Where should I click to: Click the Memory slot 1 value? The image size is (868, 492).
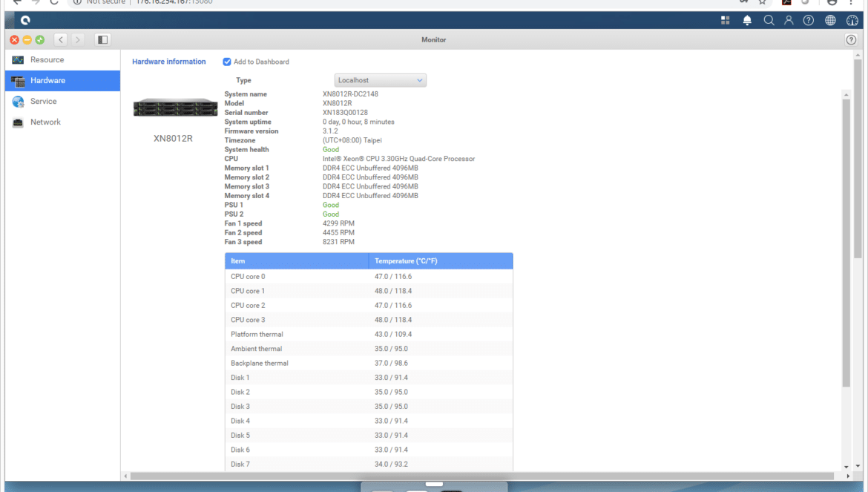tap(370, 168)
